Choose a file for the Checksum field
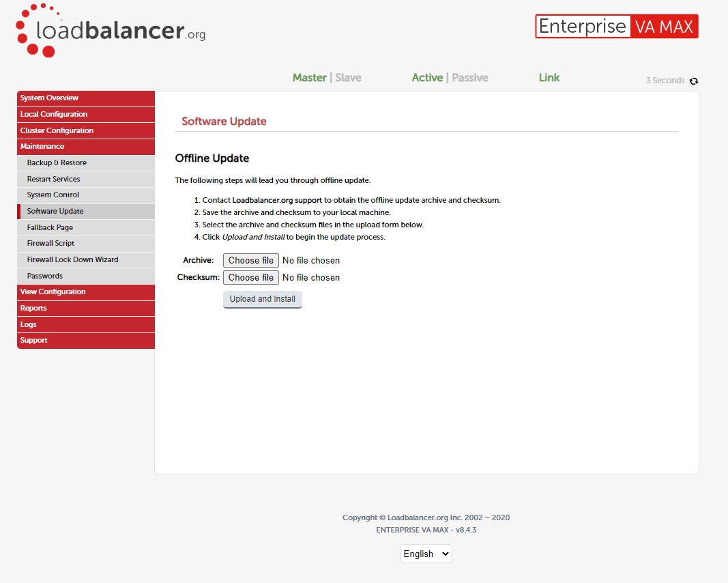Viewport: 728px width, 583px height. pyautogui.click(x=250, y=277)
